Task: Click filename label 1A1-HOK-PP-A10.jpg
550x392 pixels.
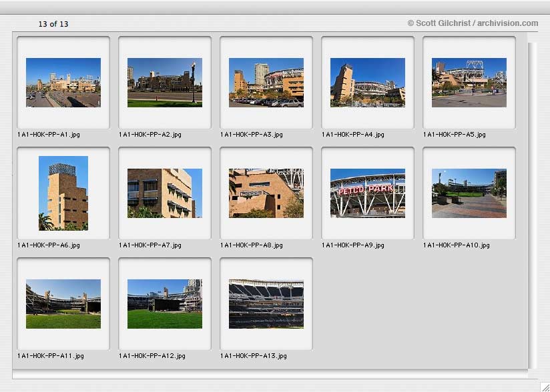Action: coord(457,245)
